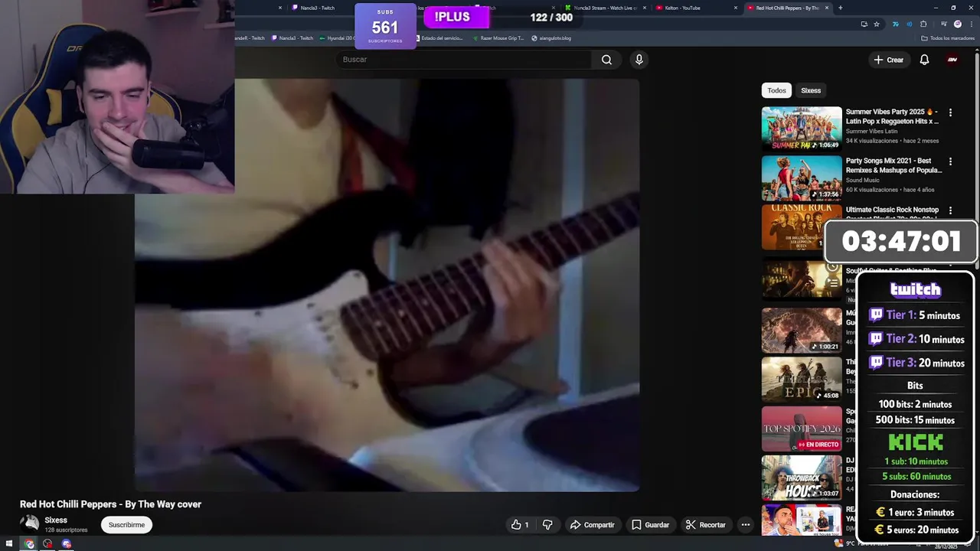Open Summer Vibes Party 2025 thumbnail
The height and width of the screenshot is (551, 980).
pos(802,129)
